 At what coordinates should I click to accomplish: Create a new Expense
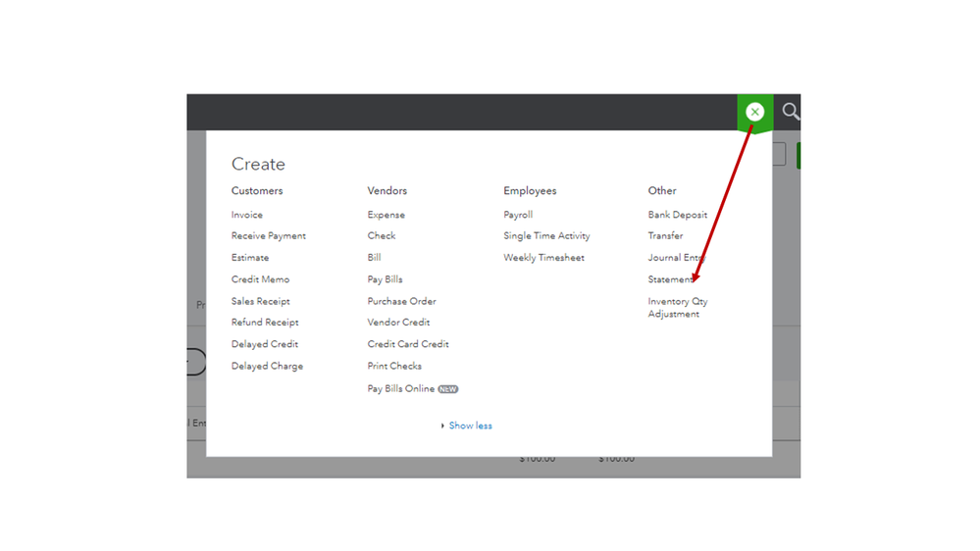tap(387, 215)
